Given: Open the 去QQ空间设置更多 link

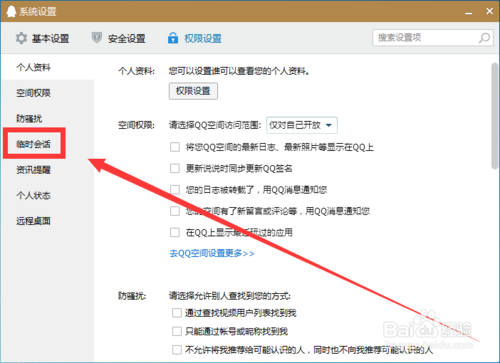Looking at the screenshot, I should point(212,253).
